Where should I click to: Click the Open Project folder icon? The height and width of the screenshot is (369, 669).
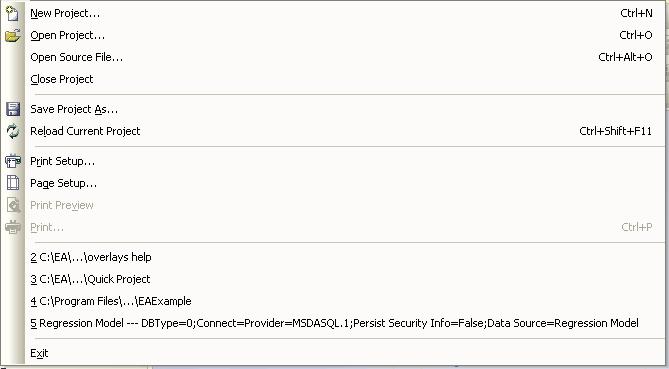pos(12,35)
